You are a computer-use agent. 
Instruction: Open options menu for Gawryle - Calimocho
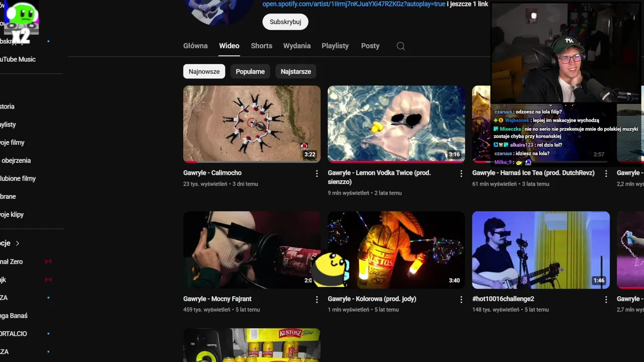pos(316,173)
